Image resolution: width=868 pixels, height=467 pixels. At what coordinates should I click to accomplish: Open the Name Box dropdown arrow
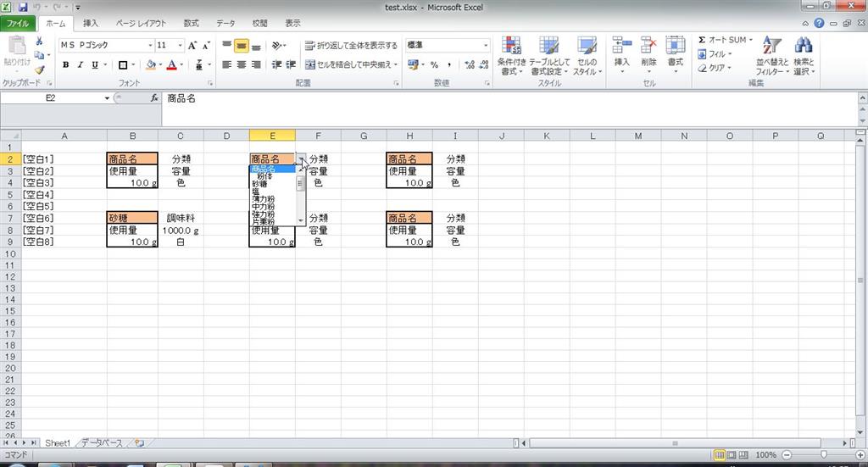tap(107, 98)
